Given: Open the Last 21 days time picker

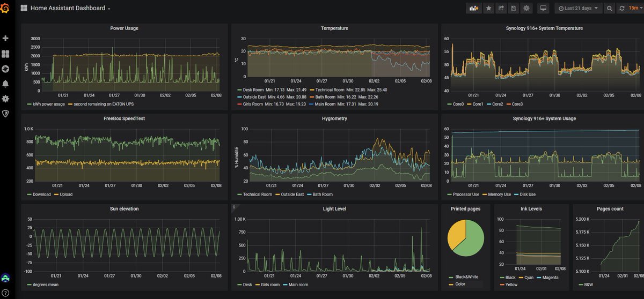Looking at the screenshot, I should [578, 8].
